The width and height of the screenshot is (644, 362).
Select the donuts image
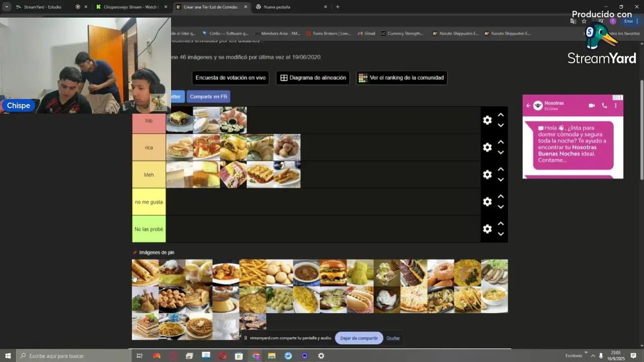pyautogui.click(x=441, y=273)
